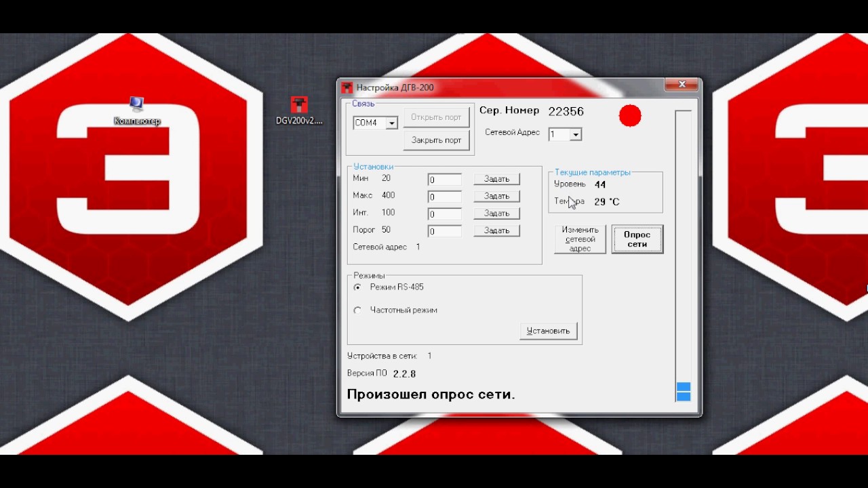Click the Уровень value 44
Screen dimensions: 868x488
click(600, 184)
